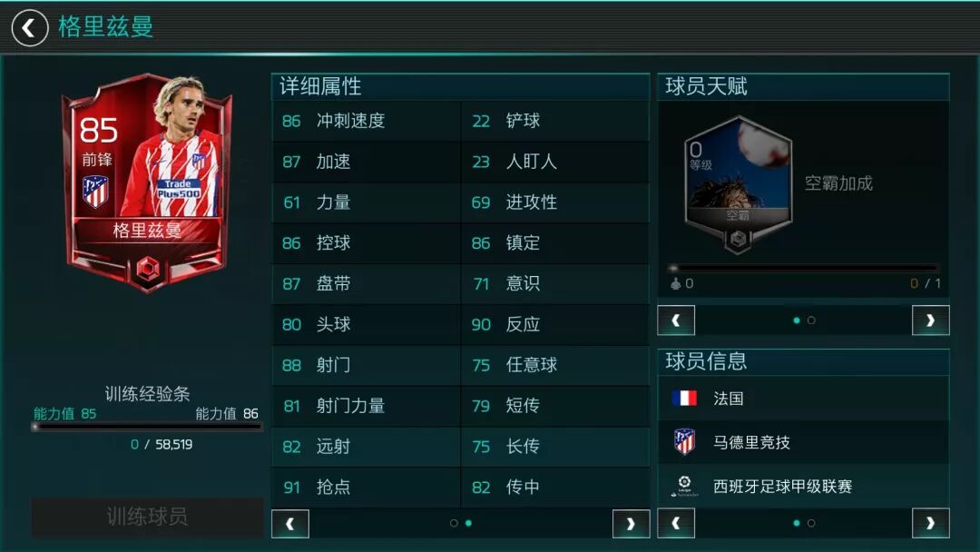Go to next detailed attributes page
This screenshot has height=552, width=980.
coord(631,524)
